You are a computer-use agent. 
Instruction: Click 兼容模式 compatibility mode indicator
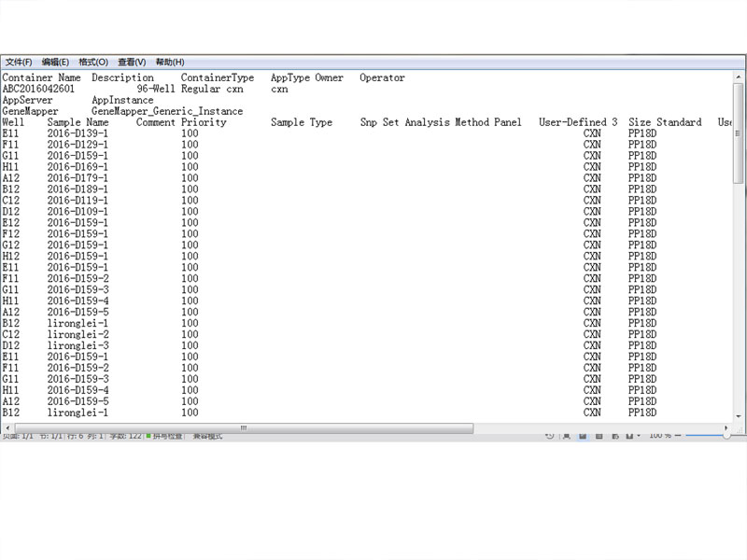pos(208,436)
